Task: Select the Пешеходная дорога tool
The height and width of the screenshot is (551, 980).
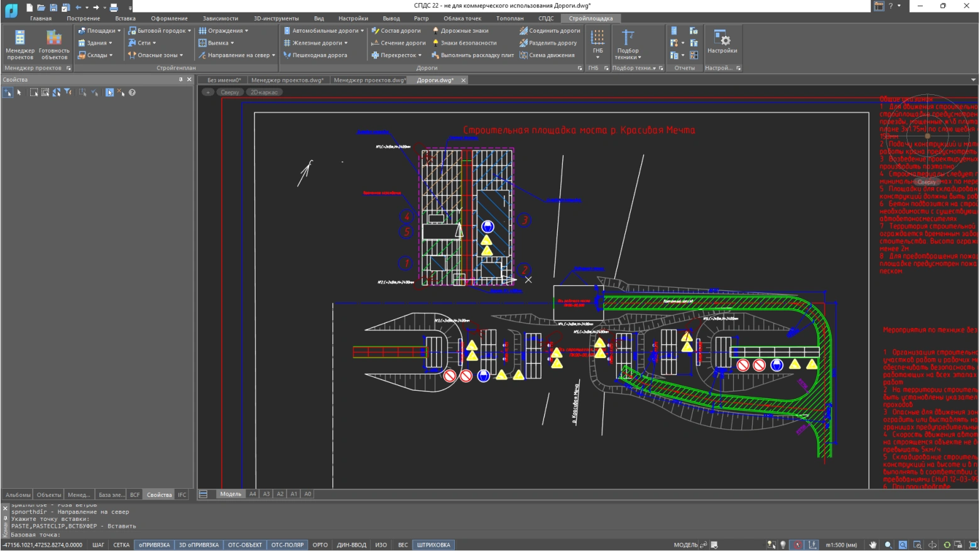Action: point(315,55)
